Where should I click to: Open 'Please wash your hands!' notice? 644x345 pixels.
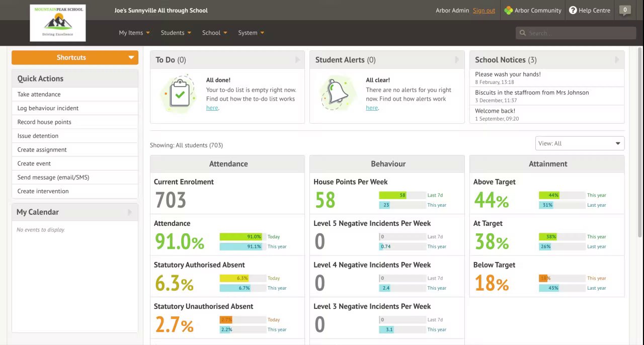[x=547, y=78]
